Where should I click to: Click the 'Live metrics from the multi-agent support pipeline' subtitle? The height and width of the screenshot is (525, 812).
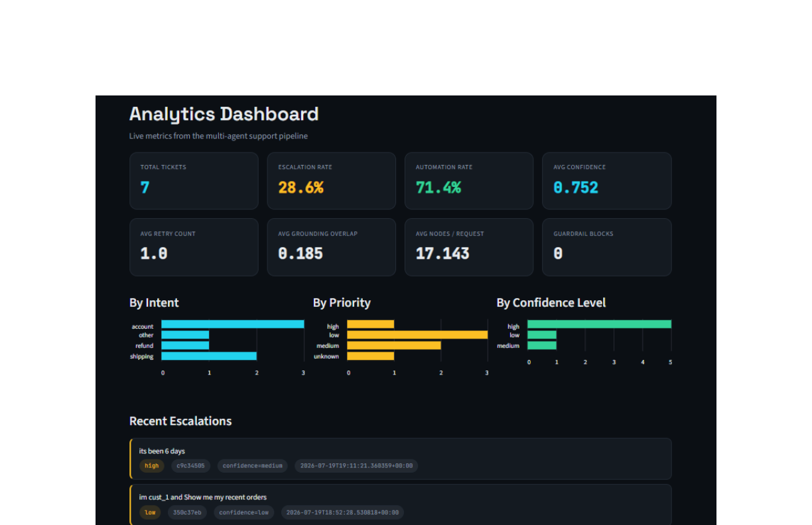(x=218, y=136)
